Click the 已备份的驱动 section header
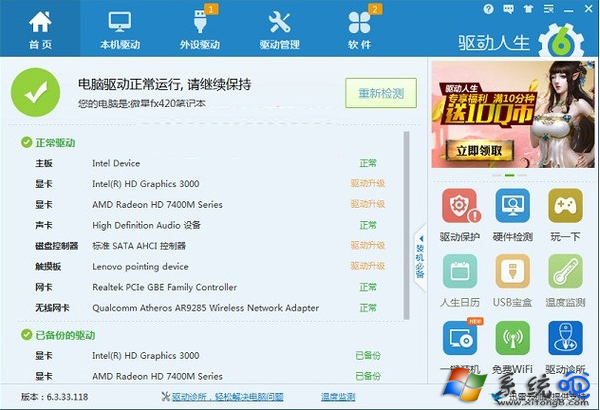The image size is (600, 410). [58, 335]
